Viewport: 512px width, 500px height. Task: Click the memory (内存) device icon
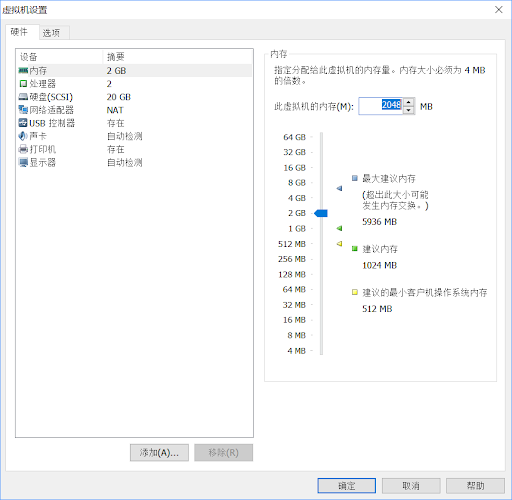(23, 70)
